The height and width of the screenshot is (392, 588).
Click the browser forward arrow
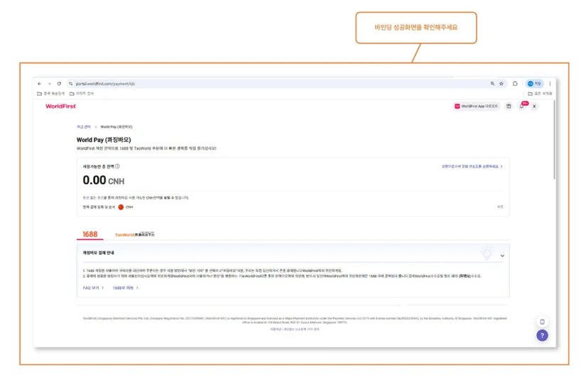[x=49, y=84]
